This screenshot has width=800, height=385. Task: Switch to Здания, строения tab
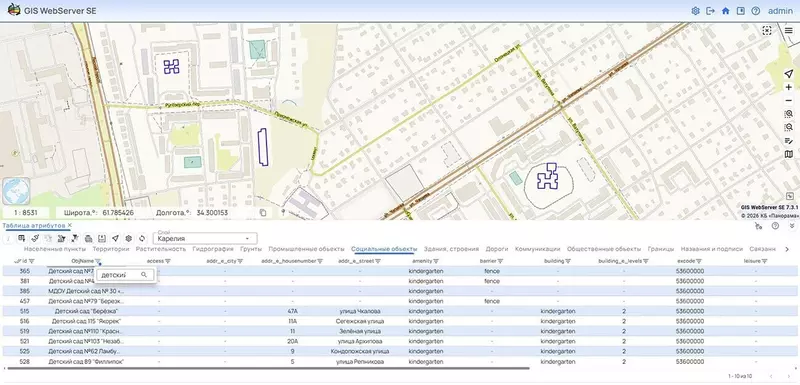click(452, 249)
